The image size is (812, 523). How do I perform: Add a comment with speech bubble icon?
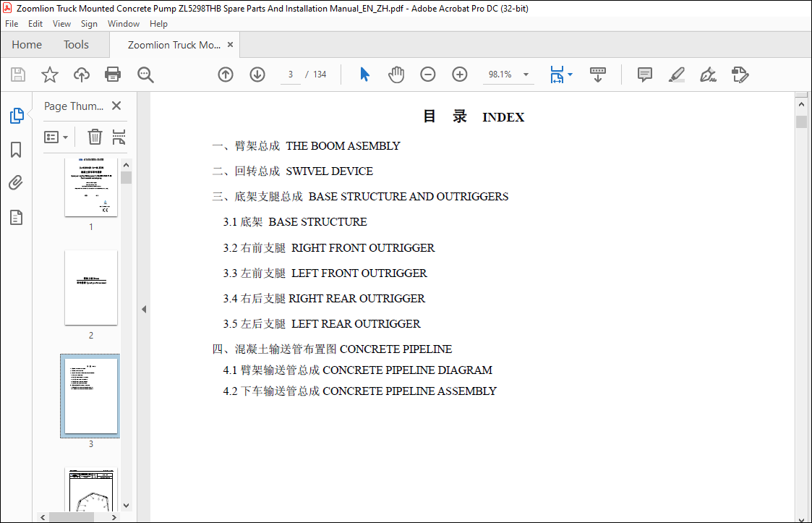pos(645,75)
